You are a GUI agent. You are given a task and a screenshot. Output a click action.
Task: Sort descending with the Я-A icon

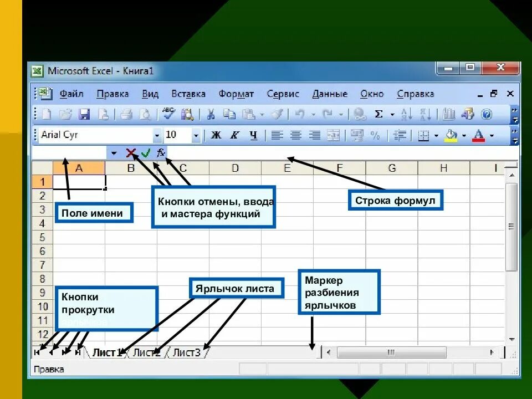click(x=425, y=114)
